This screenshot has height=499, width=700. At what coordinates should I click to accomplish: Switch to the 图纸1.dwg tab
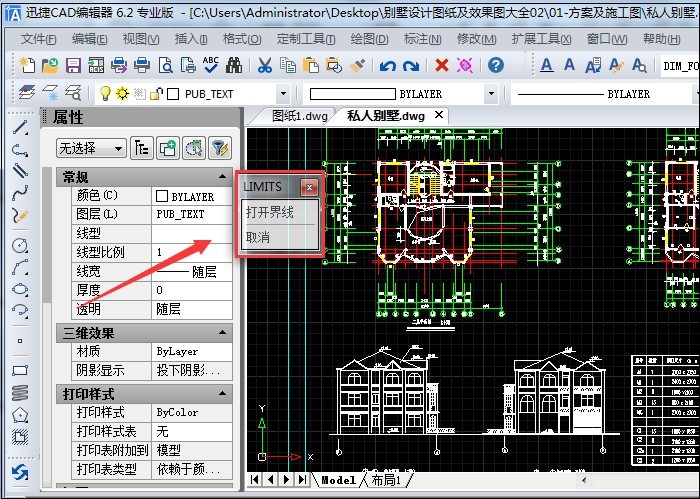tap(299, 116)
